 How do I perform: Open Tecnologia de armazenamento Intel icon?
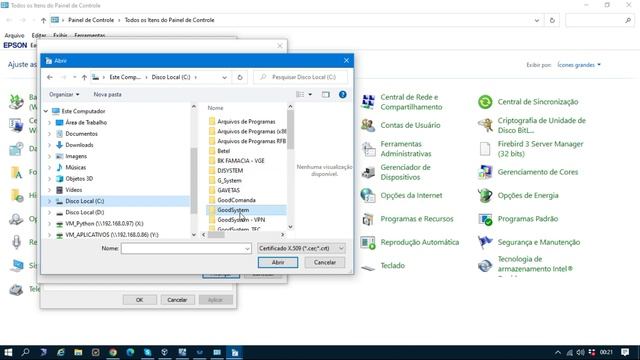pos(485,266)
